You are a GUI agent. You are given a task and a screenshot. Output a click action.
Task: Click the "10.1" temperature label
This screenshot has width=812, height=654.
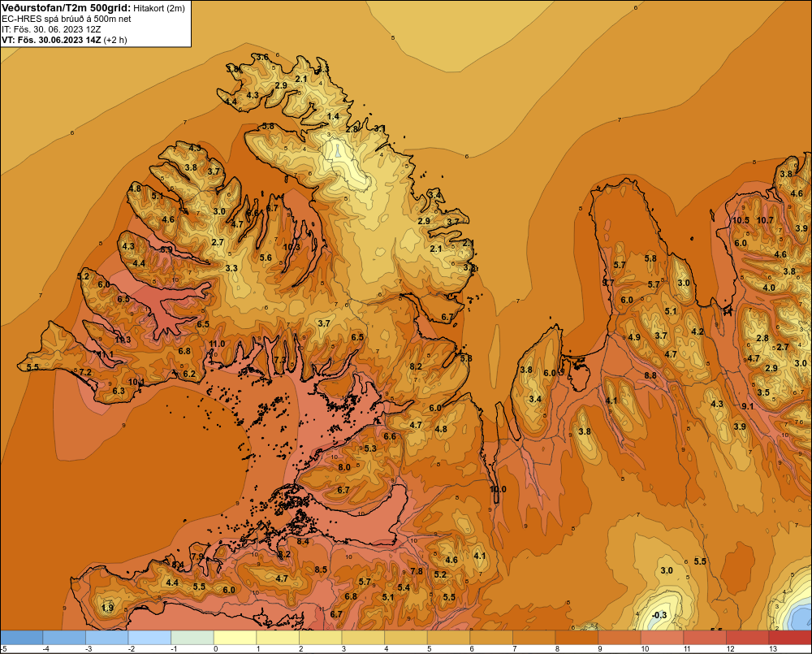(136, 382)
